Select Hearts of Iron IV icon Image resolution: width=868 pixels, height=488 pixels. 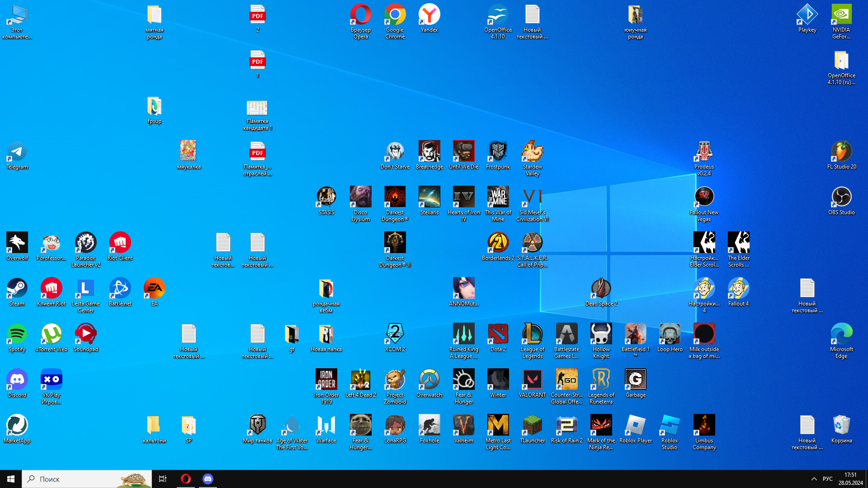pos(463,204)
